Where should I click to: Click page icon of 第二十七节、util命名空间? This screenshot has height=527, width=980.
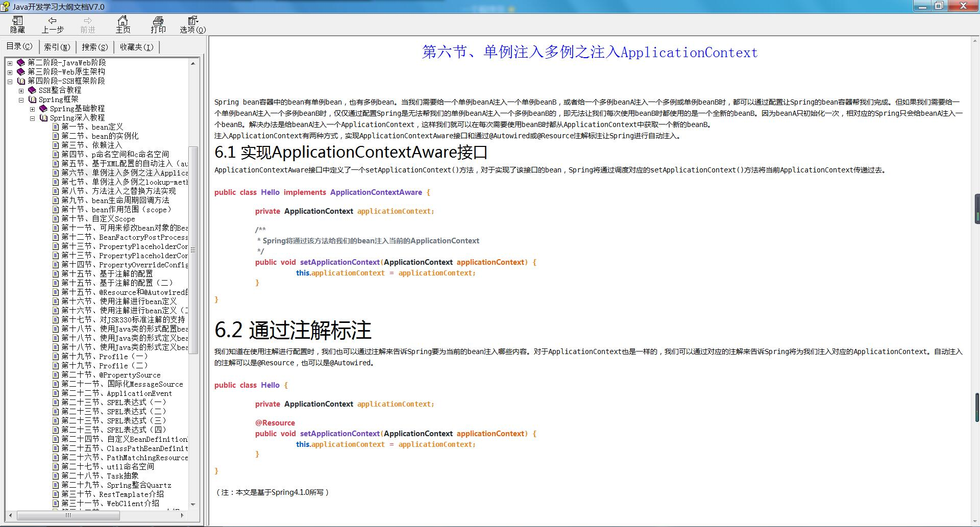click(x=56, y=467)
